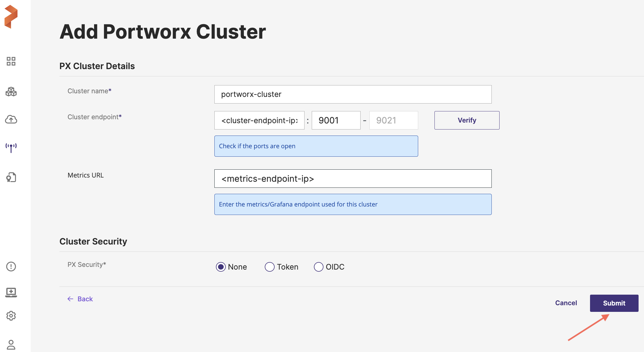The image size is (644, 352).
Task: Focus the Metrics URL input field
Action: point(353,178)
